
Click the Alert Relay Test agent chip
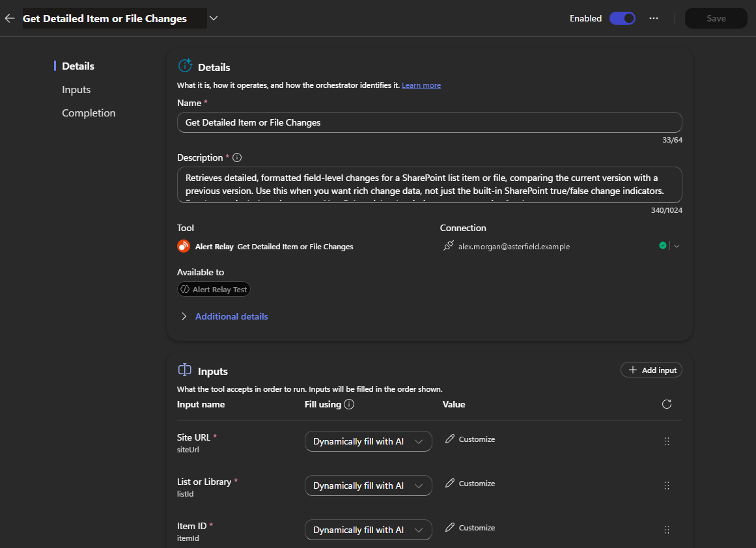pos(214,289)
